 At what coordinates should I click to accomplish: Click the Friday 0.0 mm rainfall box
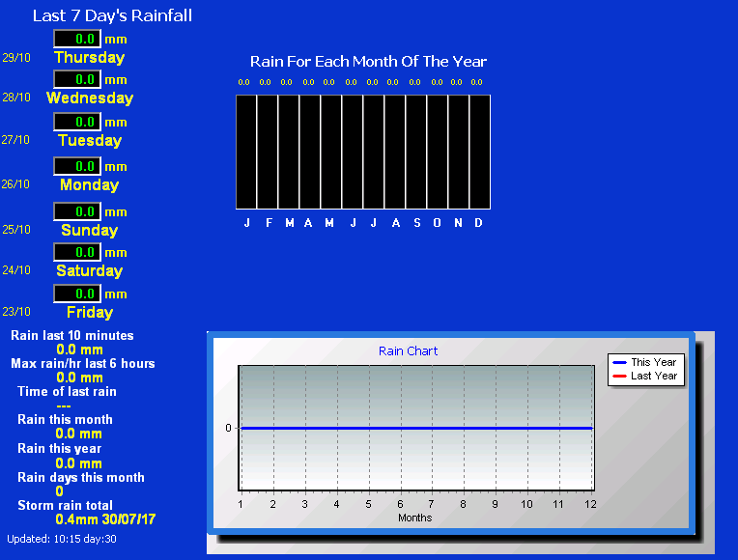[x=77, y=294]
